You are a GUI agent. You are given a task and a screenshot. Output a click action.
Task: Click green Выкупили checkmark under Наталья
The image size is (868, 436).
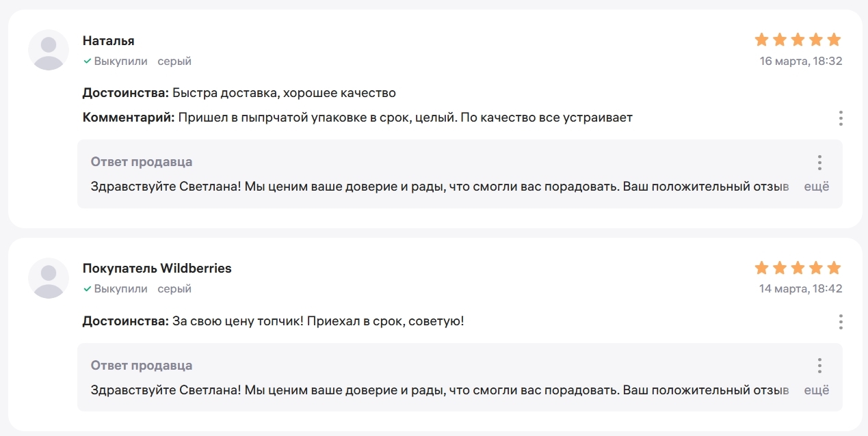coord(88,62)
